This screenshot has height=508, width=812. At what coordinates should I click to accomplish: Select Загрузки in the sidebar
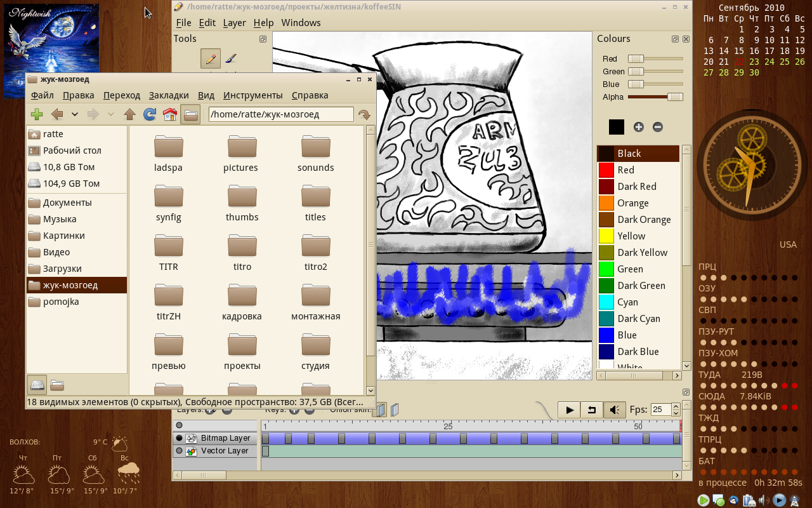pyautogui.click(x=62, y=269)
